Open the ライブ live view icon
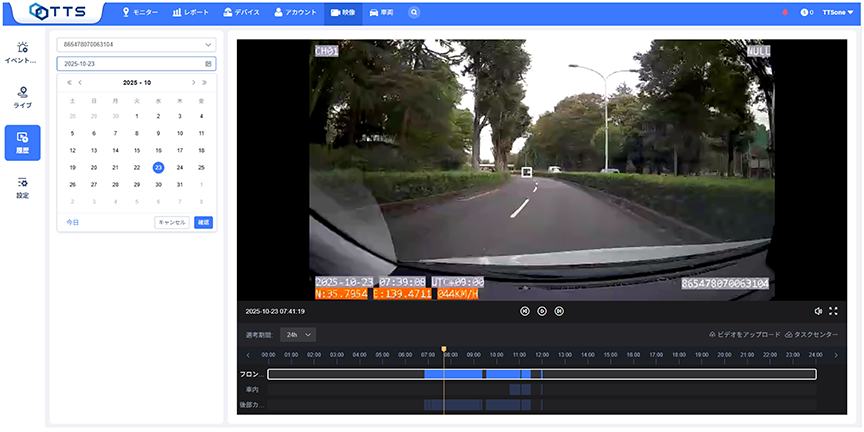 click(23, 96)
